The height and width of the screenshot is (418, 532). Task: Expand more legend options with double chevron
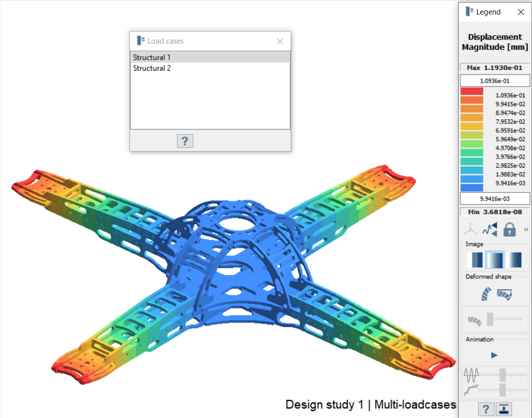click(526, 229)
